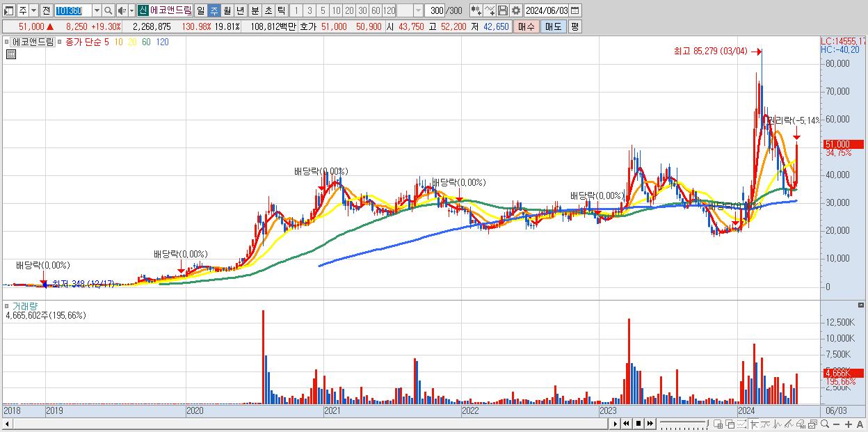Toggle the small square before 에코앤드림 legend
This screenshot has width=868, height=432.
(x=8, y=42)
